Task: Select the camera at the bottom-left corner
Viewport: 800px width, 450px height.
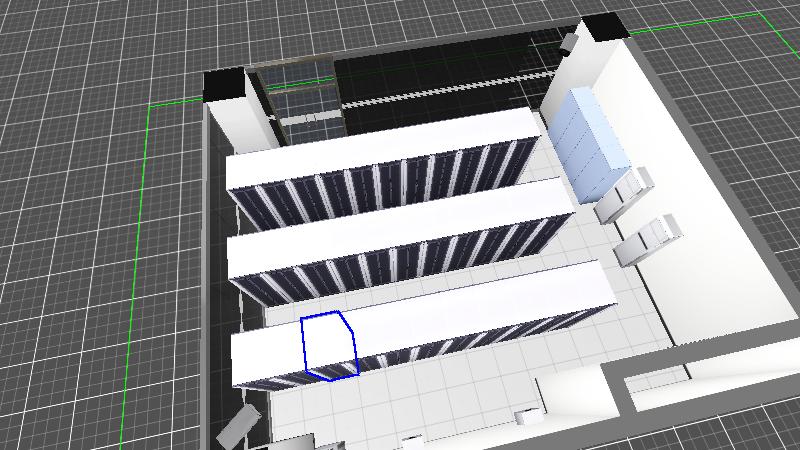Action: tap(240, 427)
